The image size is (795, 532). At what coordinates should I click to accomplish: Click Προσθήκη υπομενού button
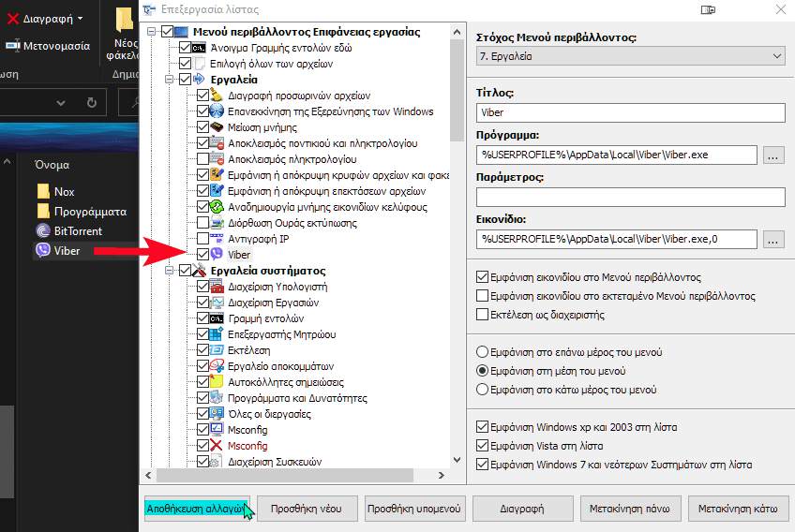click(413, 509)
